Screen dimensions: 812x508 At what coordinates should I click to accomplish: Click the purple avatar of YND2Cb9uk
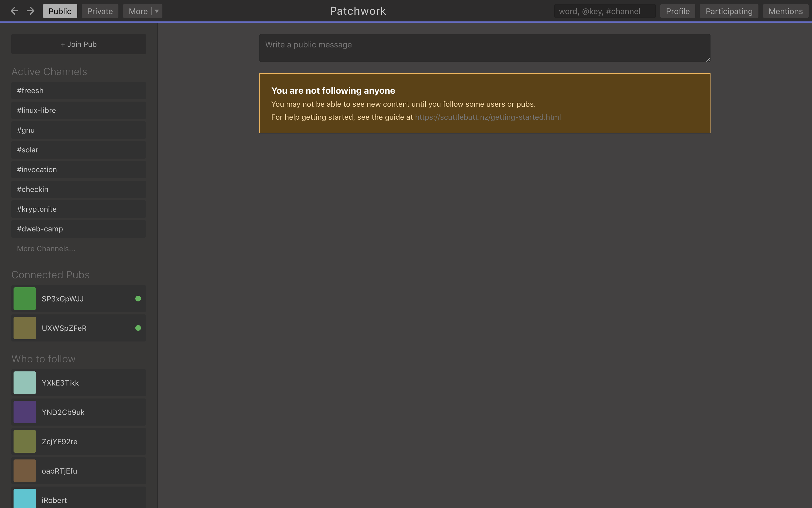pos(25,412)
